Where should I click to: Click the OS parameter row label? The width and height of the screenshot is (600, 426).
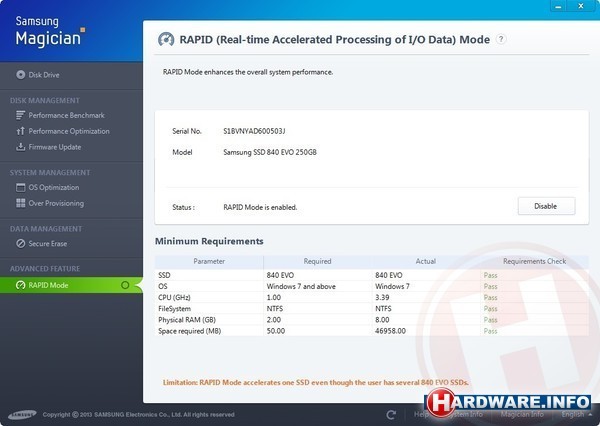click(x=163, y=286)
